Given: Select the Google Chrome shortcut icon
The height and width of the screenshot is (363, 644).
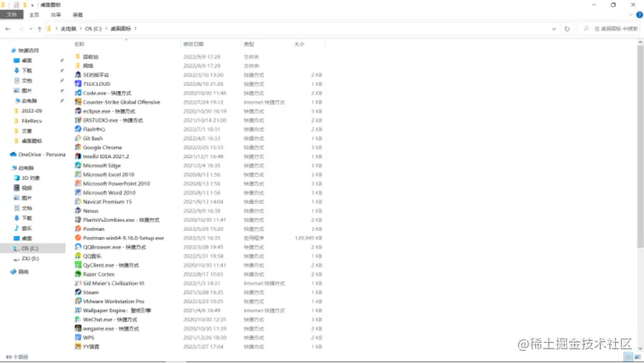Looking at the screenshot, I should pyautogui.click(x=78, y=147).
